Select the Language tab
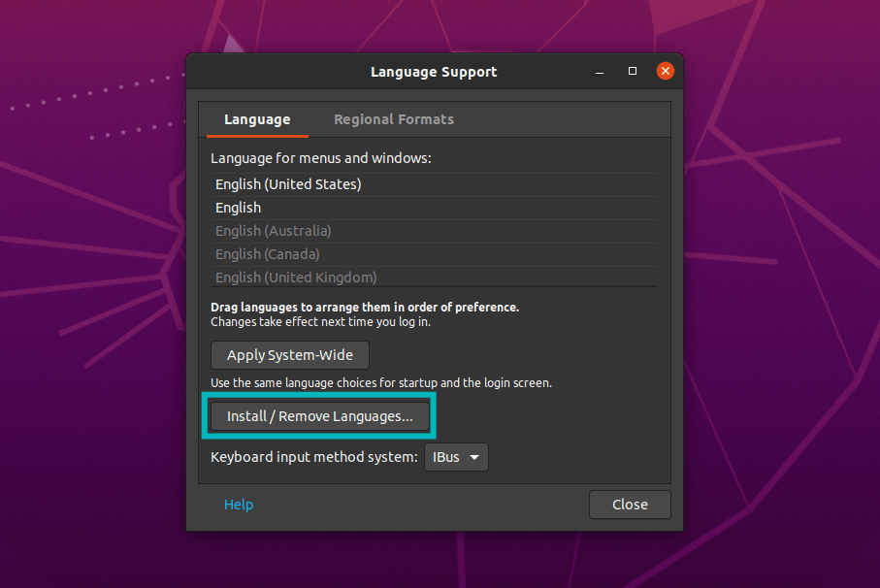880x588 pixels. tap(257, 119)
